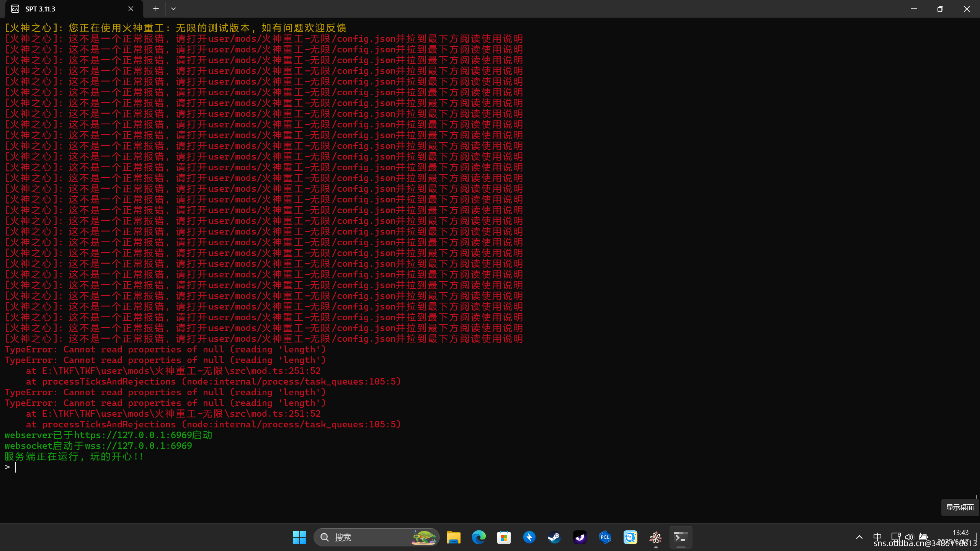Open the purple eye app icon
This screenshot has width=980, height=551.
click(580, 537)
